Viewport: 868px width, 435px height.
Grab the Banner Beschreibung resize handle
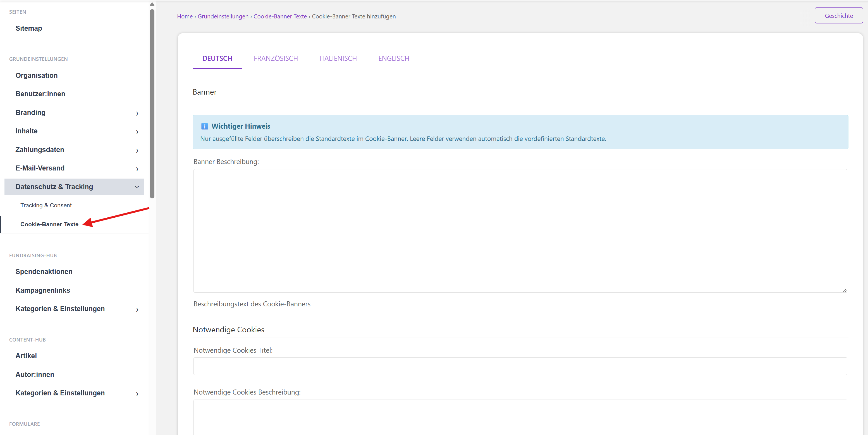click(x=845, y=290)
